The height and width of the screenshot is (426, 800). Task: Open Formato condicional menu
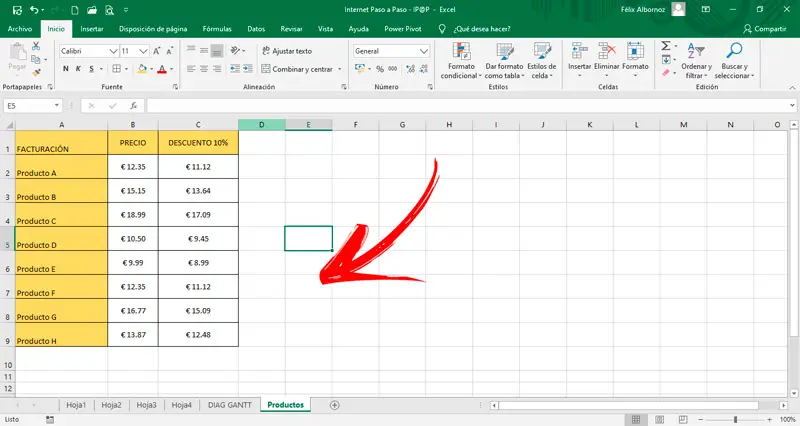tap(461, 61)
